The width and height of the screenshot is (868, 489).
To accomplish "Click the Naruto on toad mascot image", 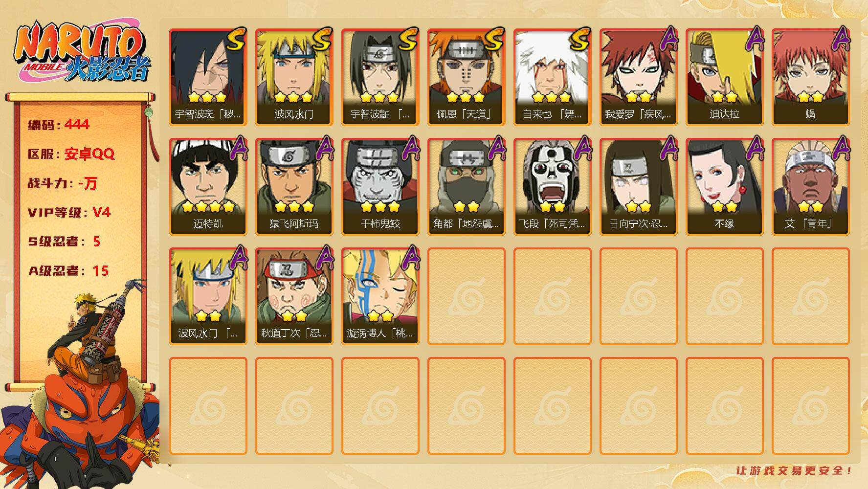I will click(x=81, y=384).
